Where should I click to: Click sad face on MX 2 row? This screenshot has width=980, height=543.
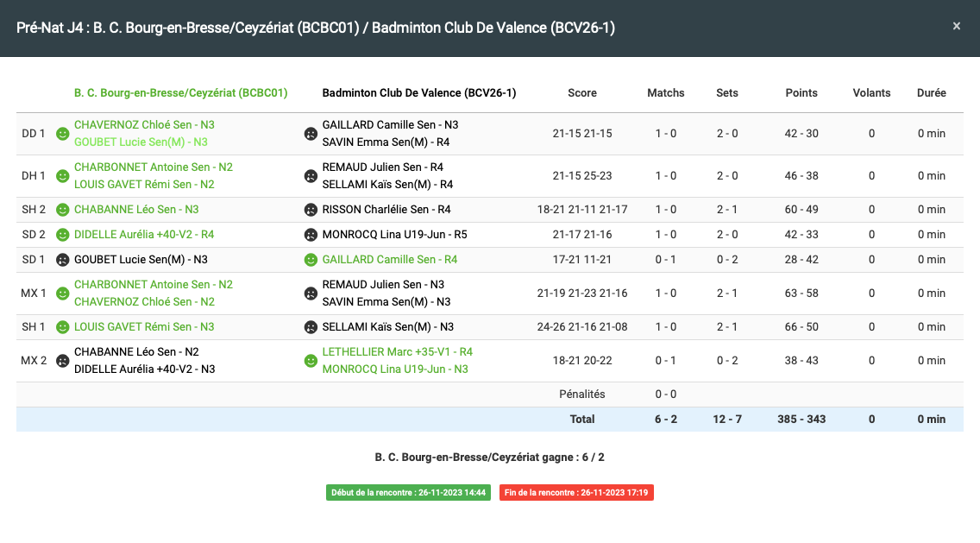click(62, 361)
